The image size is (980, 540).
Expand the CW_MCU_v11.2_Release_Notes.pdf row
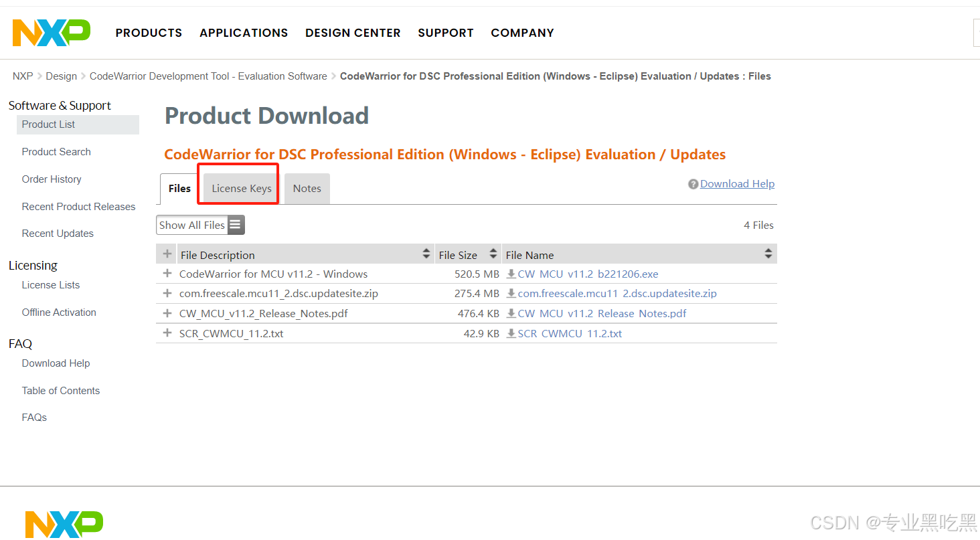coord(167,313)
